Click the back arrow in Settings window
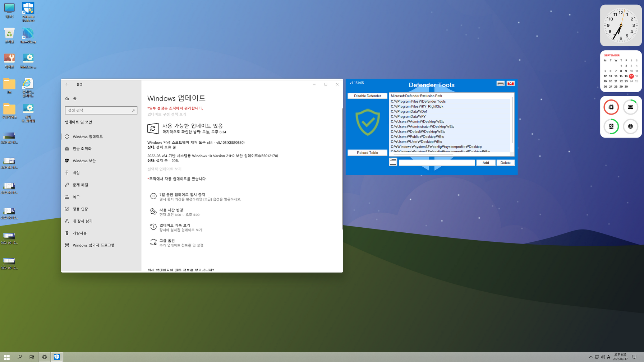 [67, 84]
